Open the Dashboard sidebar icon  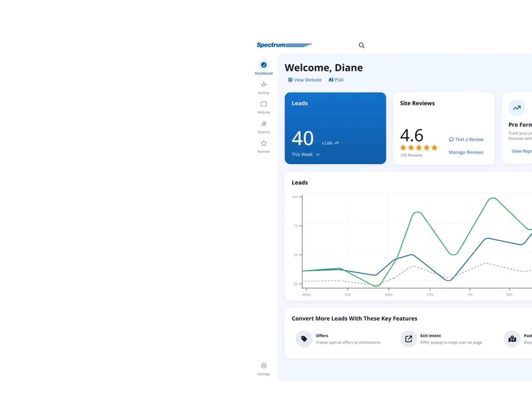[264, 65]
